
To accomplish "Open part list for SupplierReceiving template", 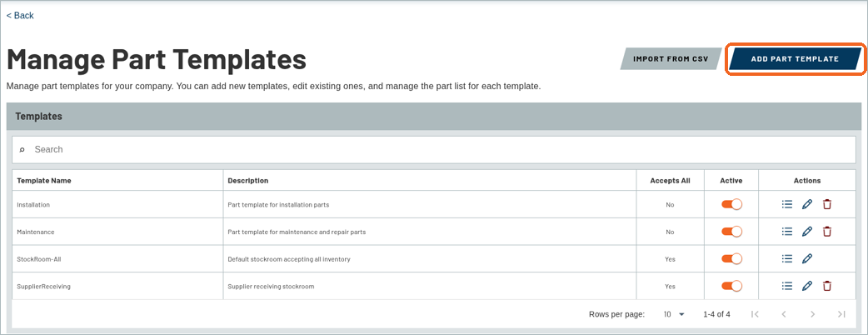I will coord(787,286).
